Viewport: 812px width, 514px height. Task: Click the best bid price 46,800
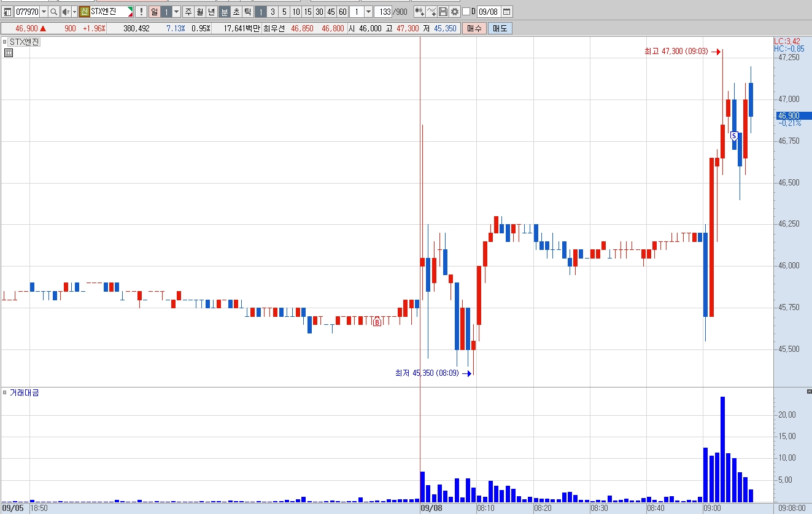(333, 28)
